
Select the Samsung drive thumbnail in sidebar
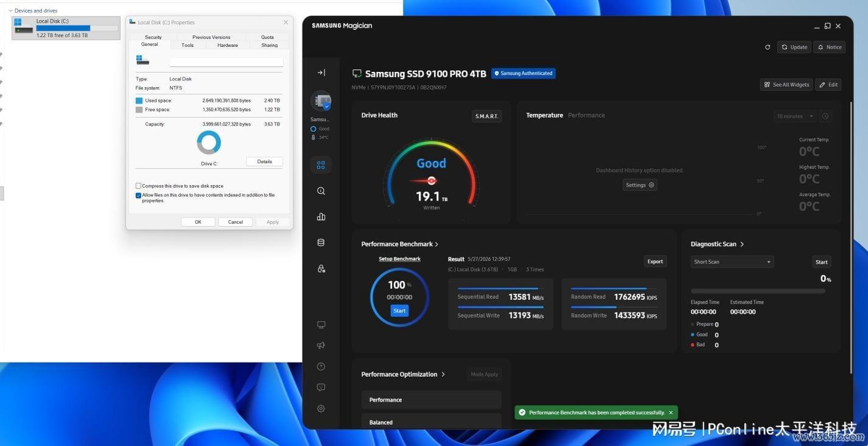[x=321, y=101]
